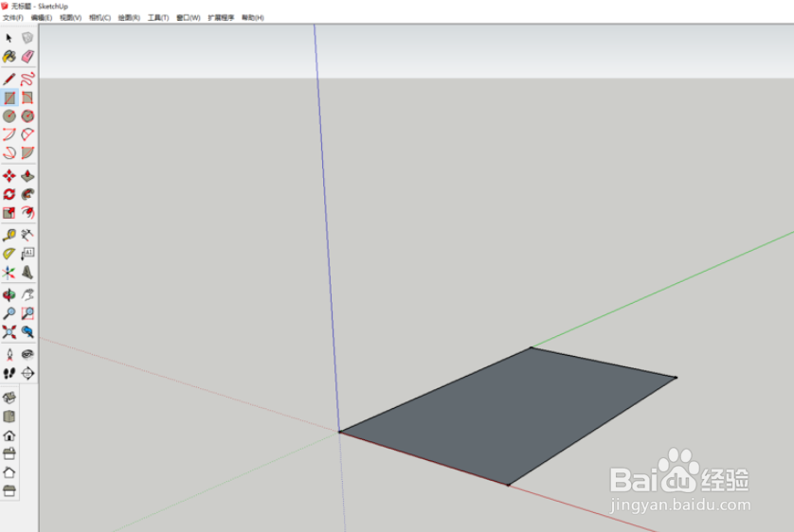The width and height of the screenshot is (794, 532).
Task: Select the Dimension tool
Action: (x=27, y=235)
